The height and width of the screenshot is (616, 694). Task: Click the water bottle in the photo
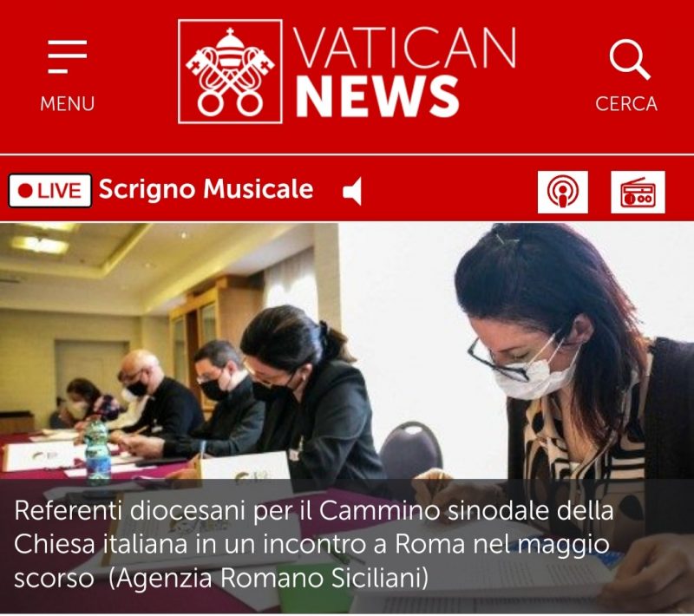point(97,452)
